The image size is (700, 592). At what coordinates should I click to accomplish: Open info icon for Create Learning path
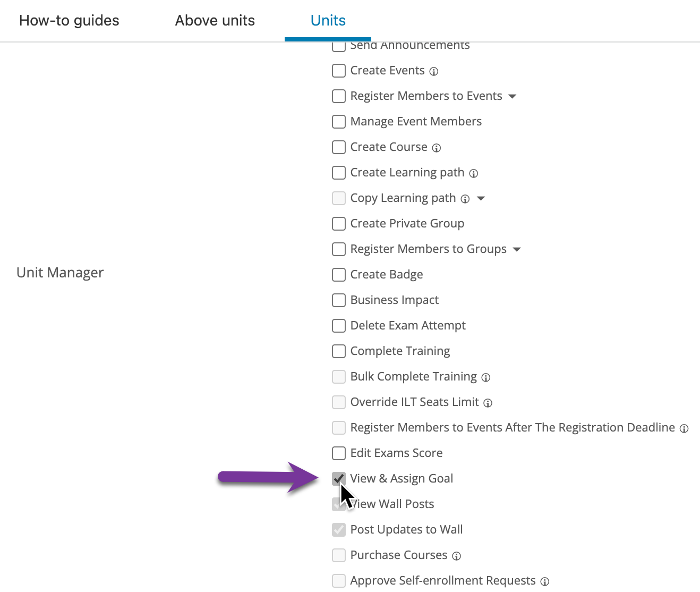pyautogui.click(x=474, y=173)
